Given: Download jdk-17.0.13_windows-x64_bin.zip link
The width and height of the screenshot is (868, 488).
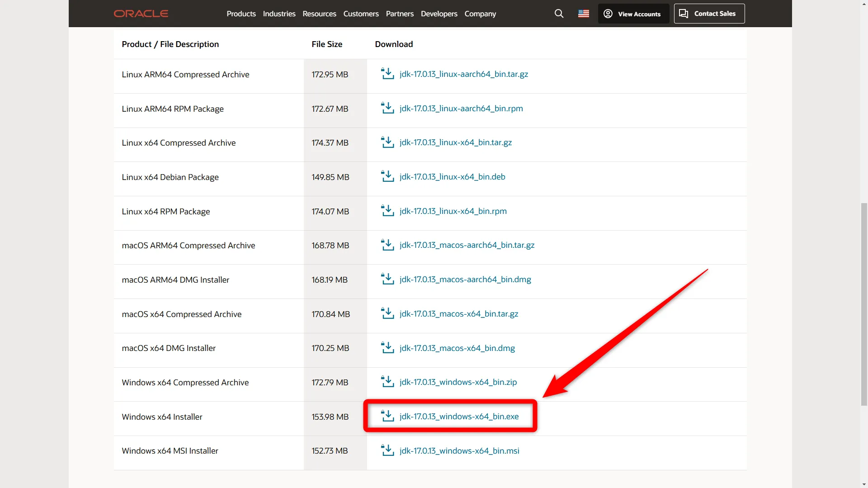Looking at the screenshot, I should (x=458, y=382).
